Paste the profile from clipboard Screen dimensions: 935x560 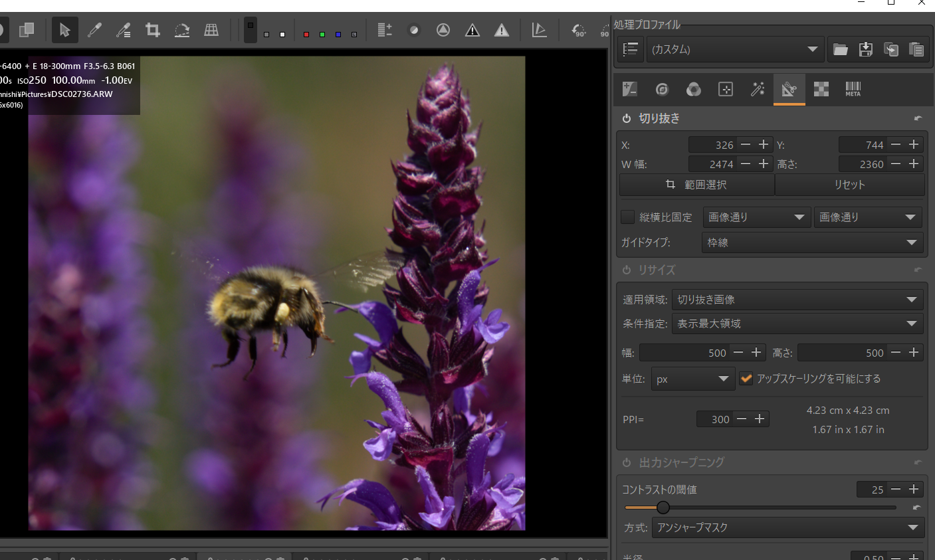coord(916,49)
